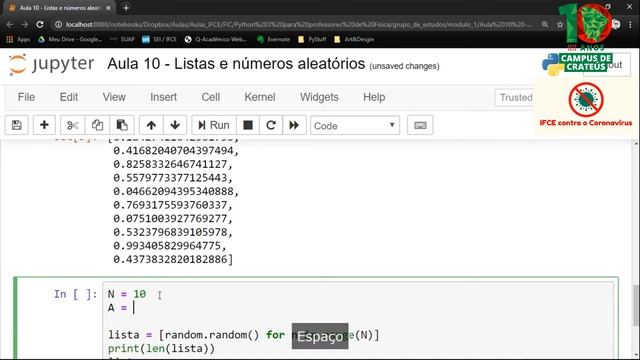The width and height of the screenshot is (640, 360).
Task: Insert a cell below with the plus icon
Action: (x=44, y=125)
